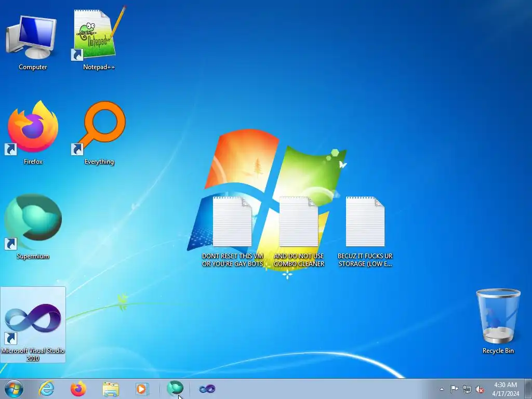The image size is (532, 399).
Task: Launch Supermium from the taskbar
Action: point(175,389)
